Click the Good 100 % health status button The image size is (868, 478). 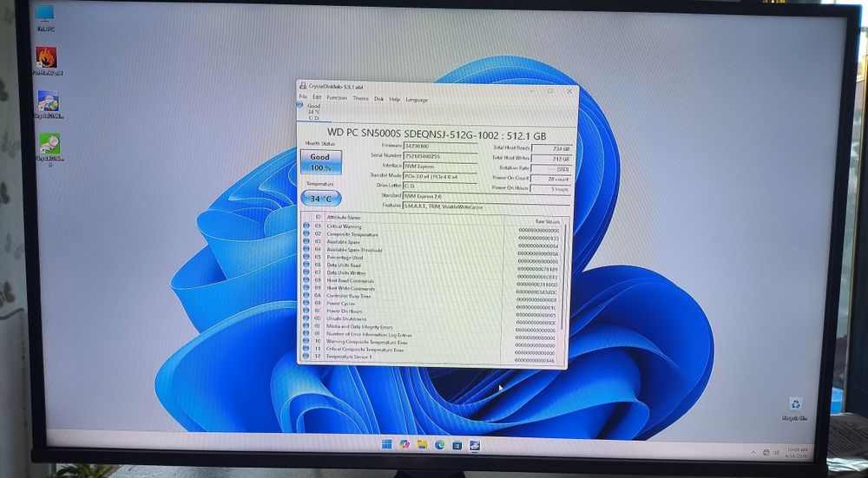pyautogui.click(x=321, y=162)
